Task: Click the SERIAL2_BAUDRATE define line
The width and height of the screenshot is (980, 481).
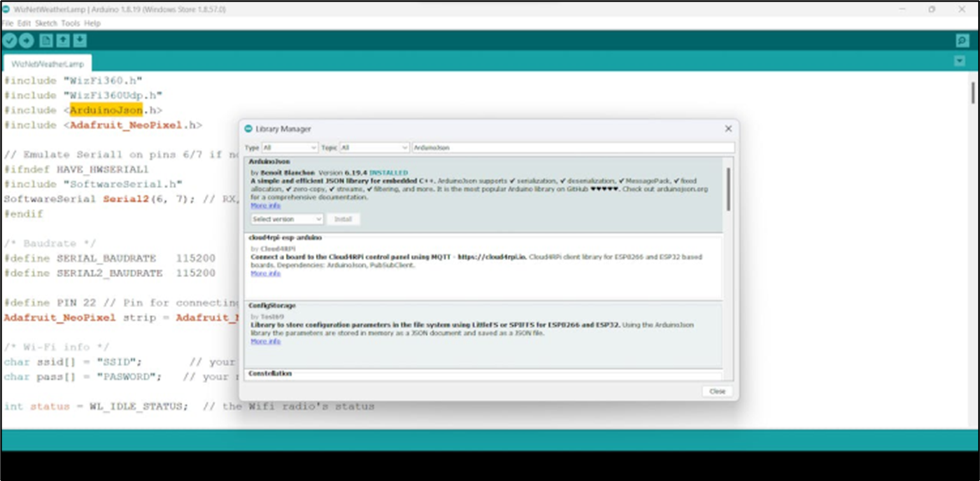Action: pyautogui.click(x=110, y=274)
